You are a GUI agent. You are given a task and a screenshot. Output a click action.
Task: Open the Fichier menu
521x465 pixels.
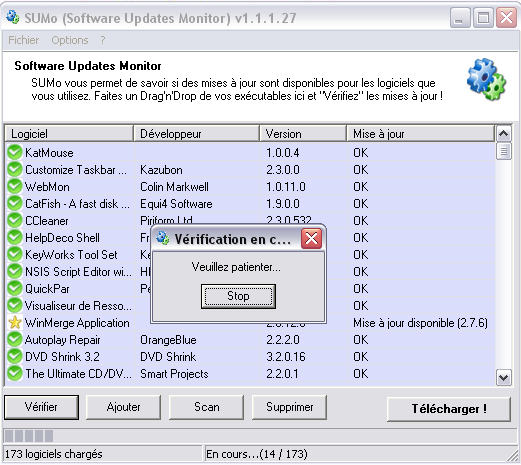coord(23,40)
